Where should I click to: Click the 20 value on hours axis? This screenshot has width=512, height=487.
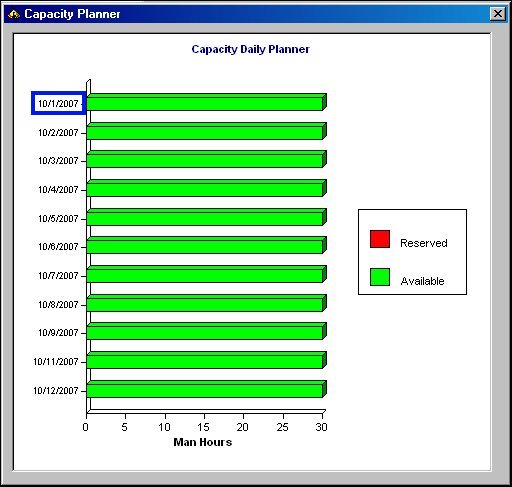point(243,427)
